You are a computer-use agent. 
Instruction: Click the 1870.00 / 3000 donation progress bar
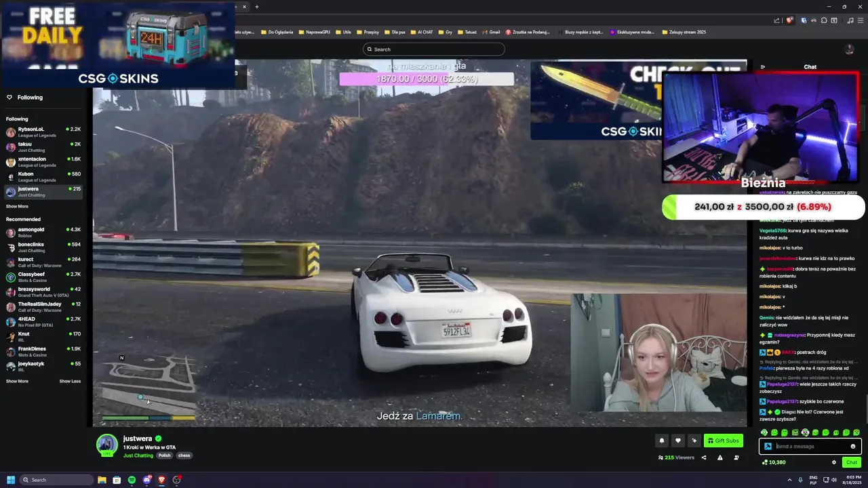tap(427, 79)
